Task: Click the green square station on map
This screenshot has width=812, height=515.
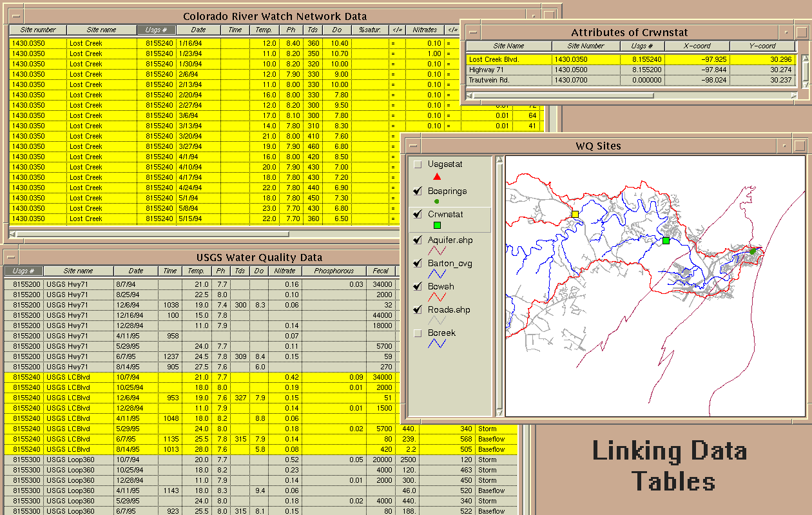Action: click(666, 240)
